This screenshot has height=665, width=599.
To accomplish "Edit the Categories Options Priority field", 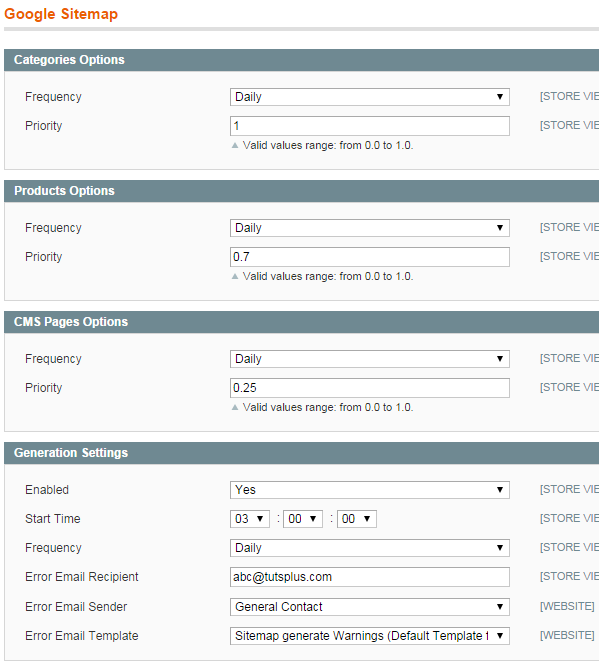I will (x=369, y=126).
